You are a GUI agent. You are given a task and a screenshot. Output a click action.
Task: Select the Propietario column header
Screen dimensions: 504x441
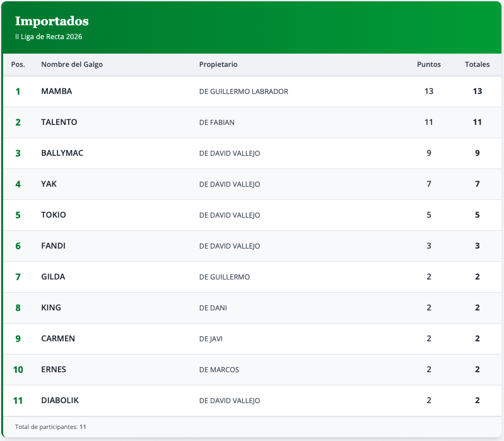[x=218, y=64]
